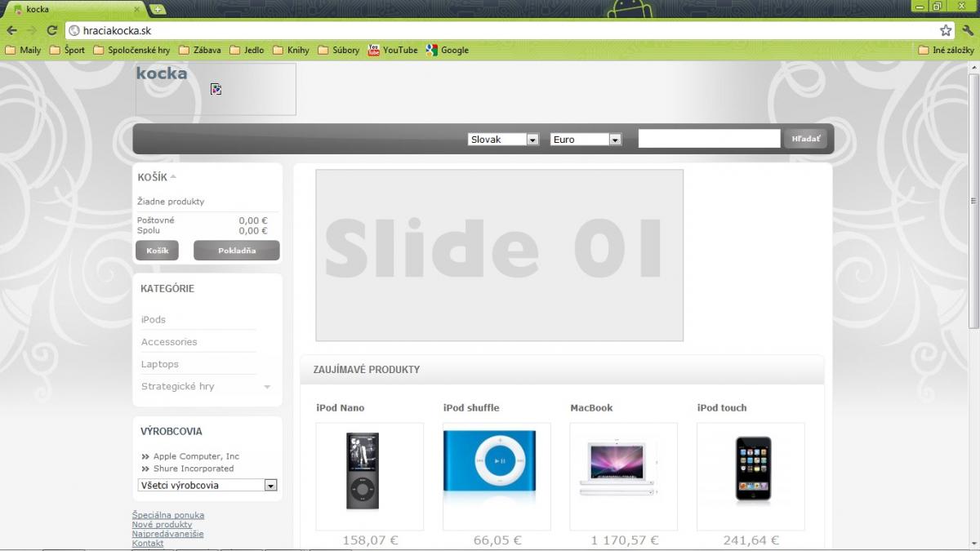Open the Strategické hry category
980x551 pixels.
pos(178,386)
